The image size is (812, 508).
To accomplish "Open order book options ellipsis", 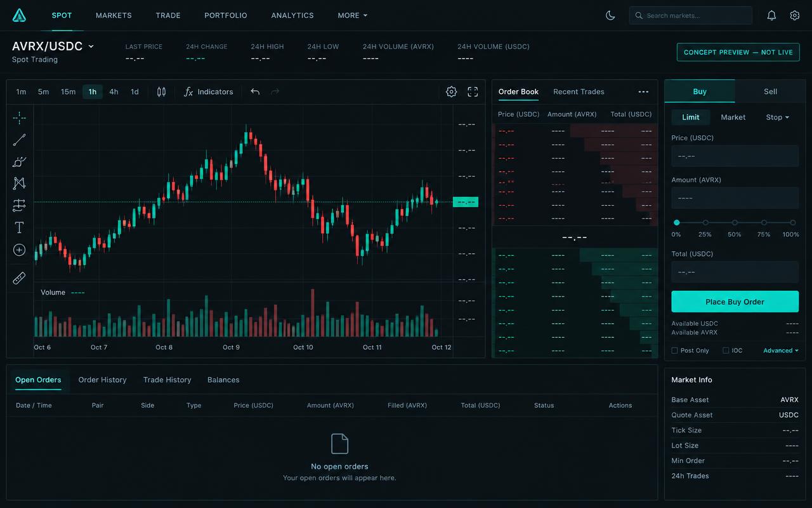I will click(x=643, y=91).
